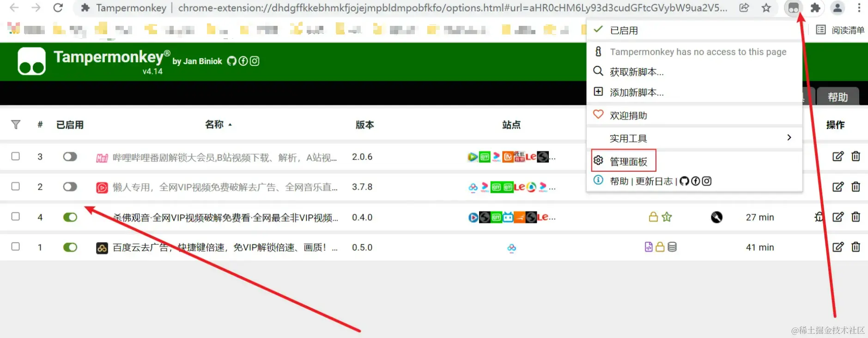
Task: Click 更新日志 link in popup footer
Action: pos(654,181)
